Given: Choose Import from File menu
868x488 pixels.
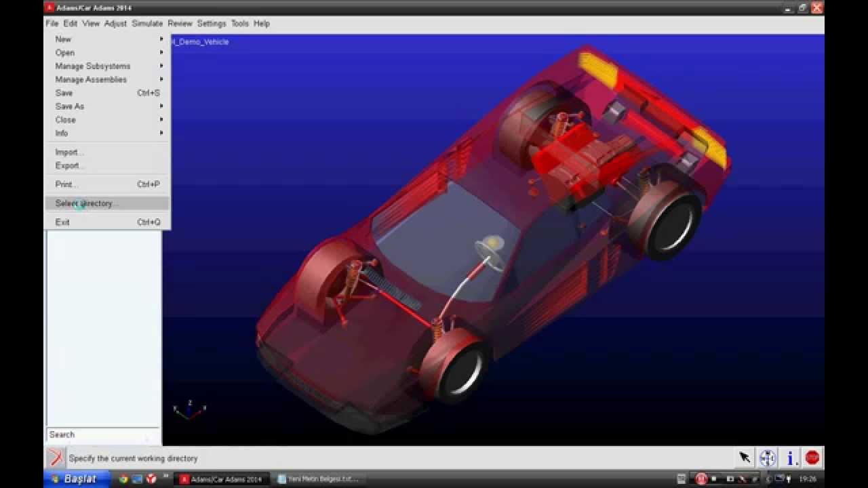Looking at the screenshot, I should 107,152.
